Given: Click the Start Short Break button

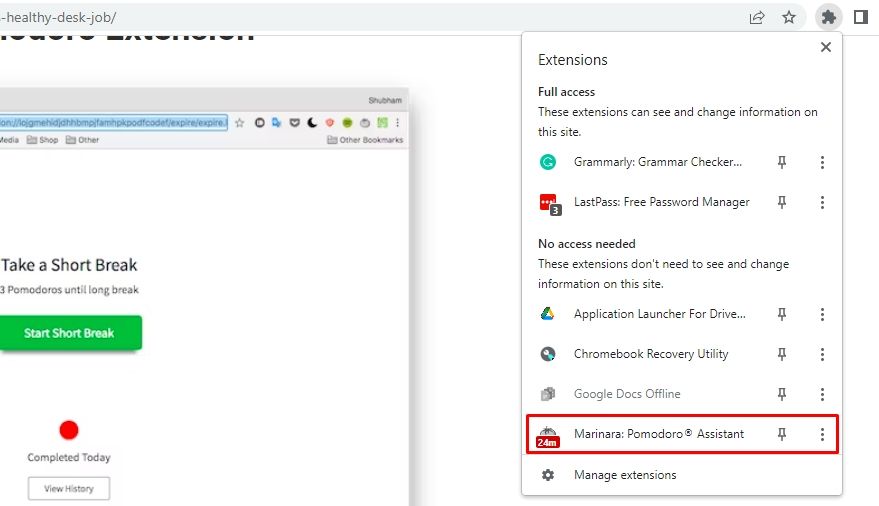Looking at the screenshot, I should (x=70, y=333).
